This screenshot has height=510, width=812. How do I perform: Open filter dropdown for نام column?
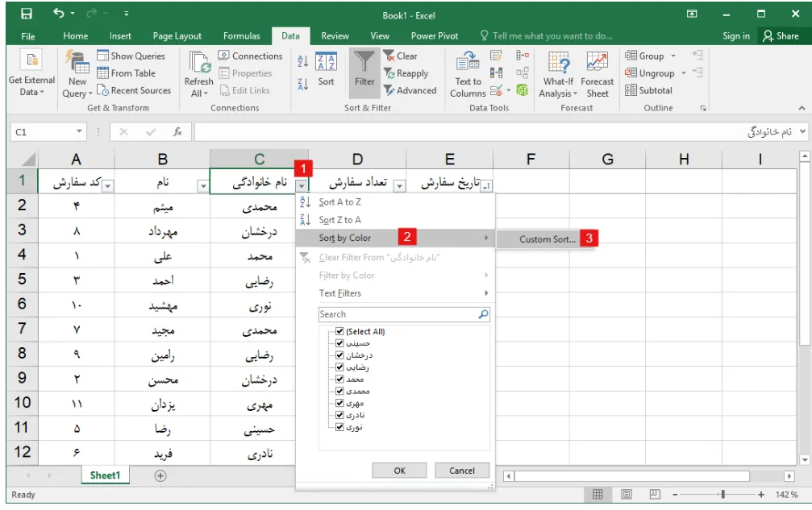point(202,186)
